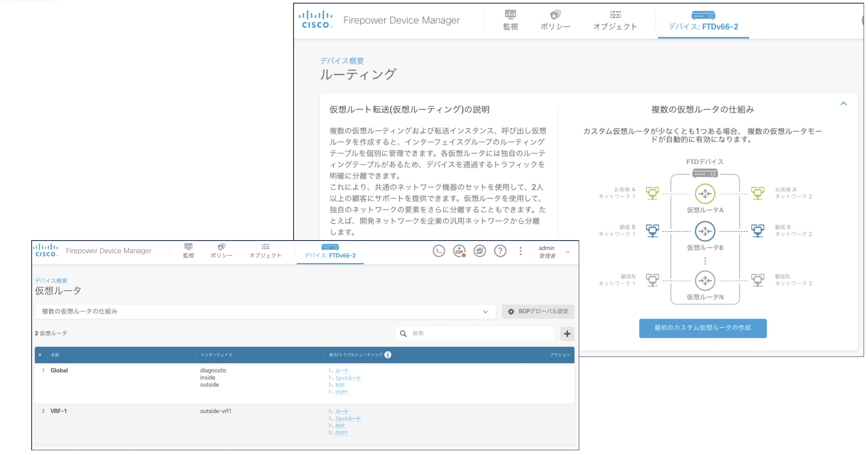This screenshot has width=868, height=455.
Task: Open BGP link for Global router
Action: click(340, 385)
